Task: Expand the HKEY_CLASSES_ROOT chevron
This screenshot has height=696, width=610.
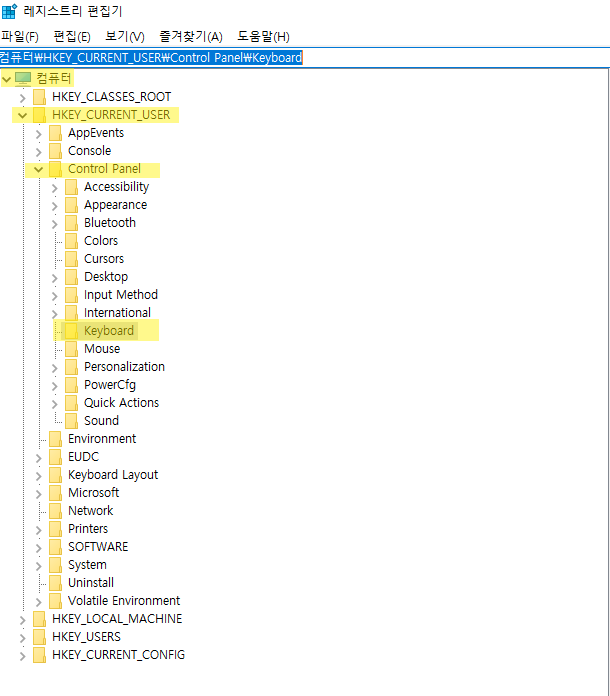Action: coord(23,97)
